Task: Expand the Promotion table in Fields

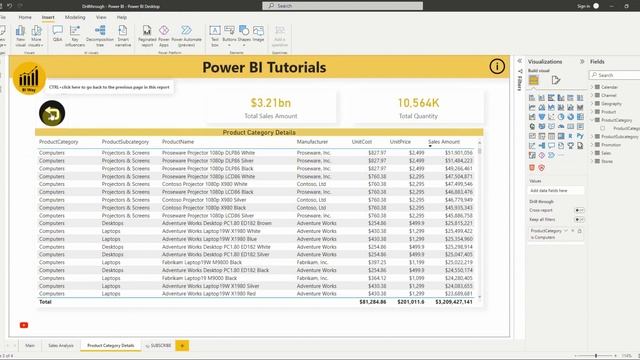Action: point(592,144)
